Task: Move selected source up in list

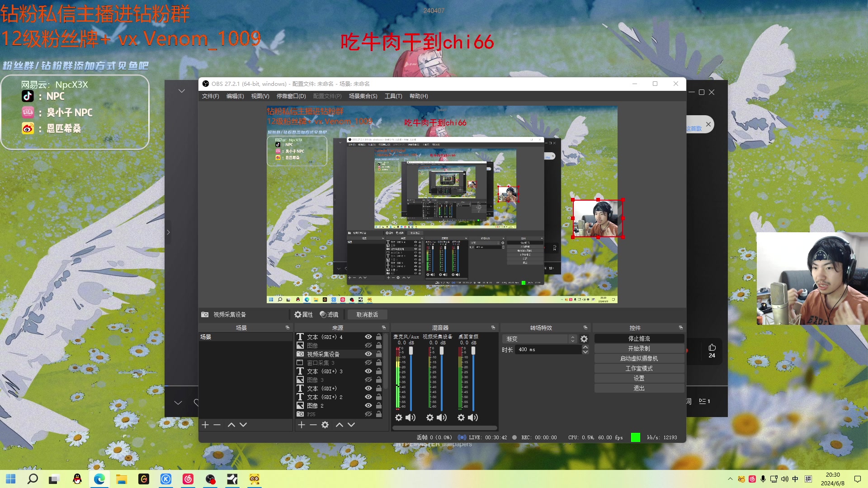Action: (340, 425)
